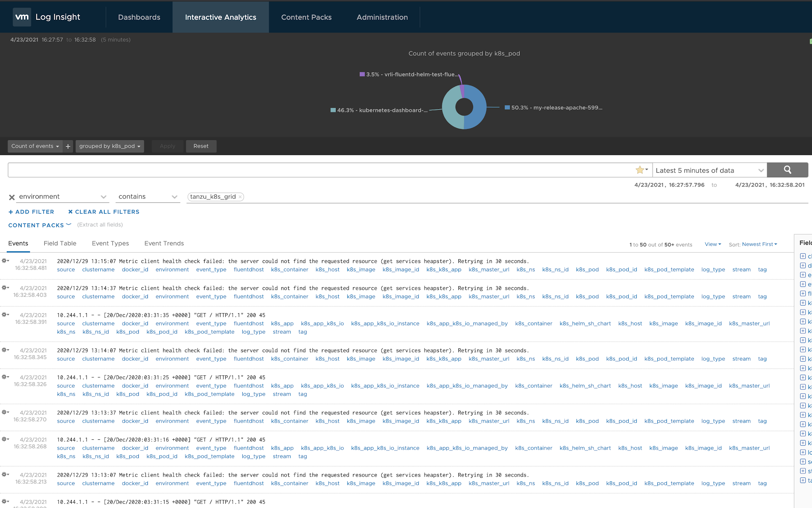Open the contains operator dropdown
The width and height of the screenshot is (812, 508).
[x=147, y=197]
